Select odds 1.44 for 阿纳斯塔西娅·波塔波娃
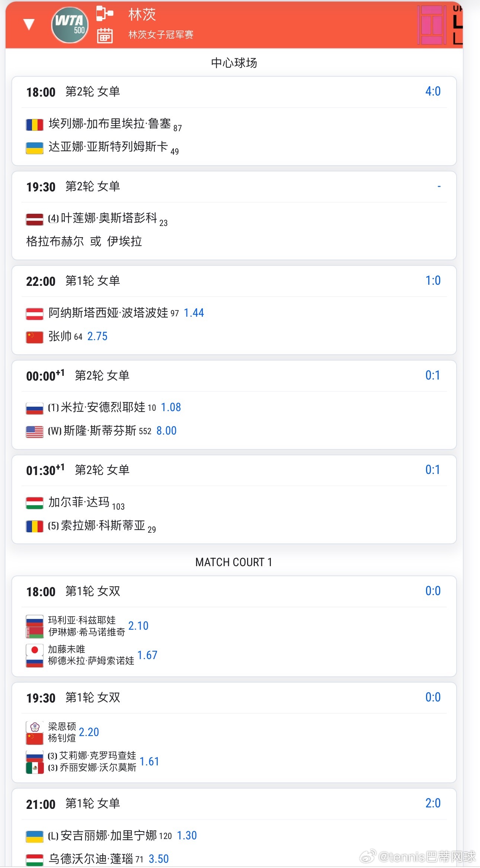480x868 pixels. click(x=194, y=313)
